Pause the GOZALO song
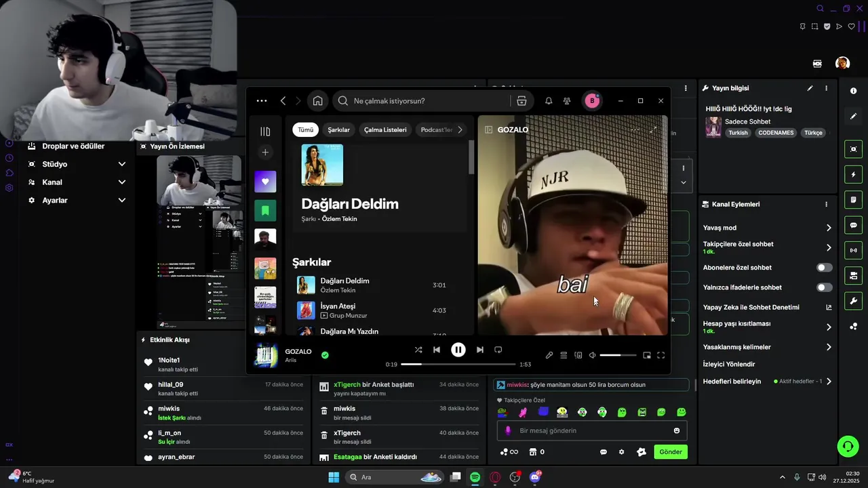868x488 pixels. (458, 350)
